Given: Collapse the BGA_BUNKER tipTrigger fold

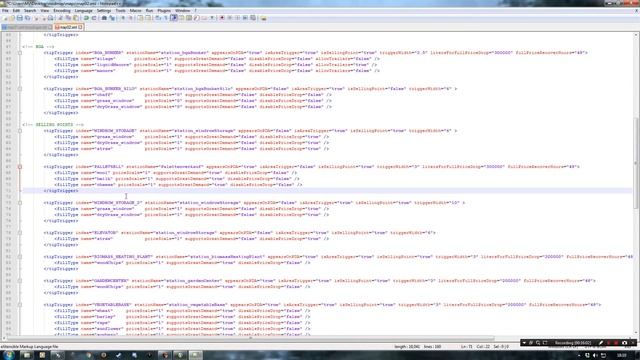Looking at the screenshot, I should point(20,53).
